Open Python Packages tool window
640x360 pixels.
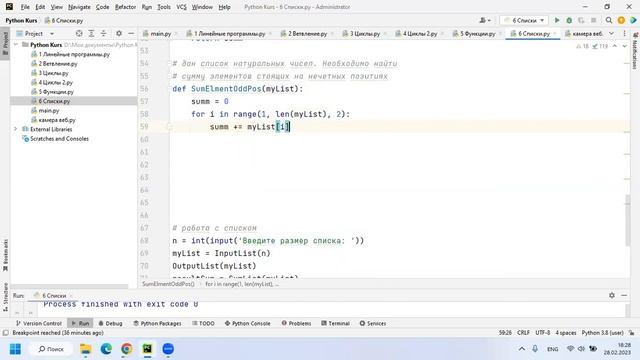pyautogui.click(x=158, y=323)
